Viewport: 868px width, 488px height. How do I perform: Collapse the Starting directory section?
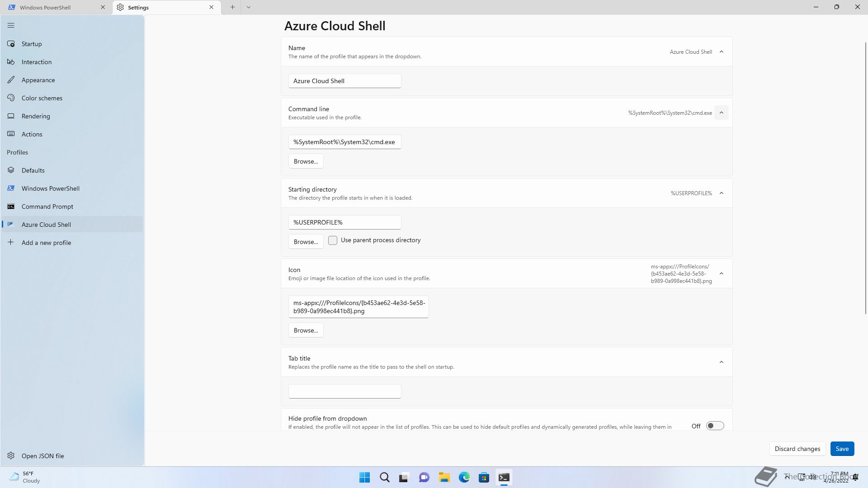722,193
